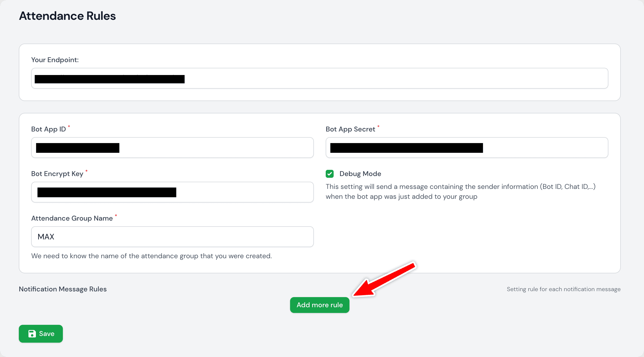Click the Bot App Secret label

click(x=350, y=129)
